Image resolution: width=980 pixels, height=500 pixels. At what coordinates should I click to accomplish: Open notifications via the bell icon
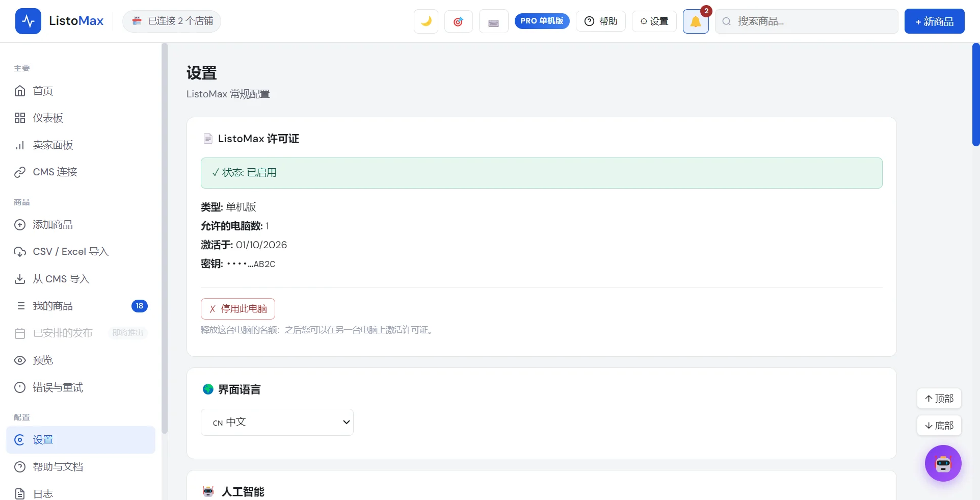coord(696,21)
